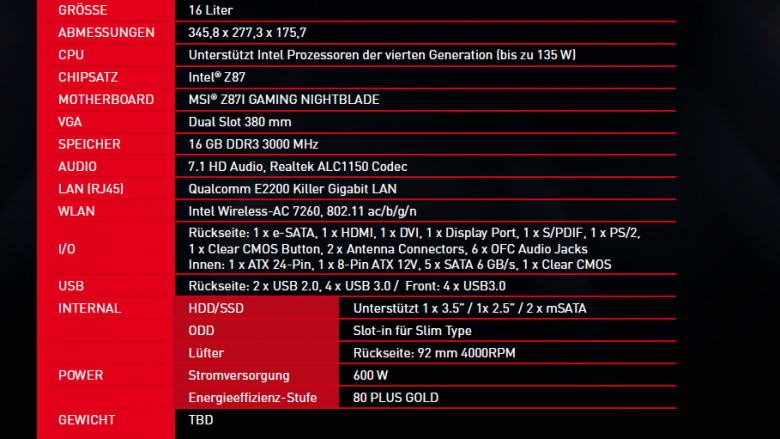This screenshot has width=780, height=439.
Task: Select the 'Intel Z87' chipset value
Action: 217,77
